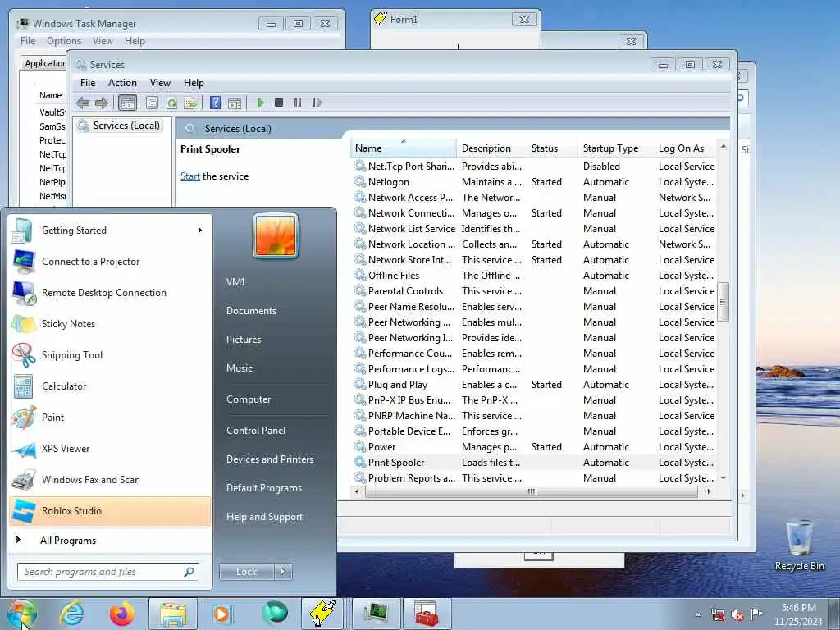
Task: Select the Print Spooler service row
Action: (534, 463)
